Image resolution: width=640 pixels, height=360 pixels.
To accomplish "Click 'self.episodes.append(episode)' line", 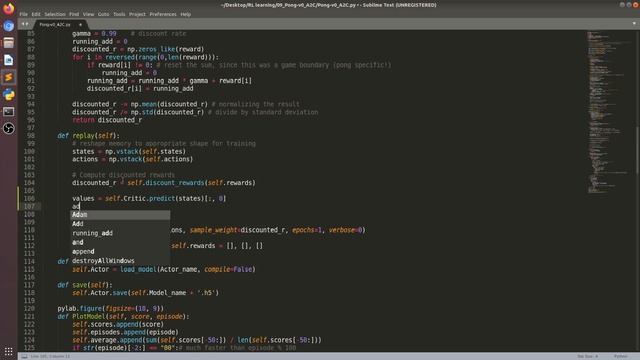I will pyautogui.click(x=125, y=332).
